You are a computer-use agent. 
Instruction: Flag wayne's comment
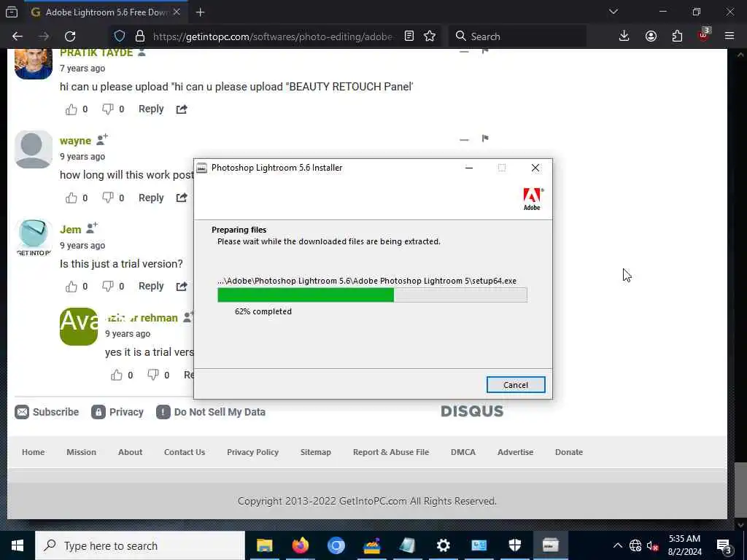tap(485, 139)
